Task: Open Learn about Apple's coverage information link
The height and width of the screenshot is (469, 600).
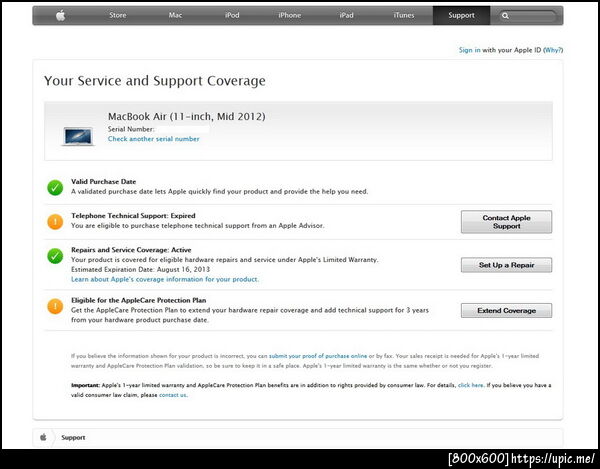Action: click(165, 279)
